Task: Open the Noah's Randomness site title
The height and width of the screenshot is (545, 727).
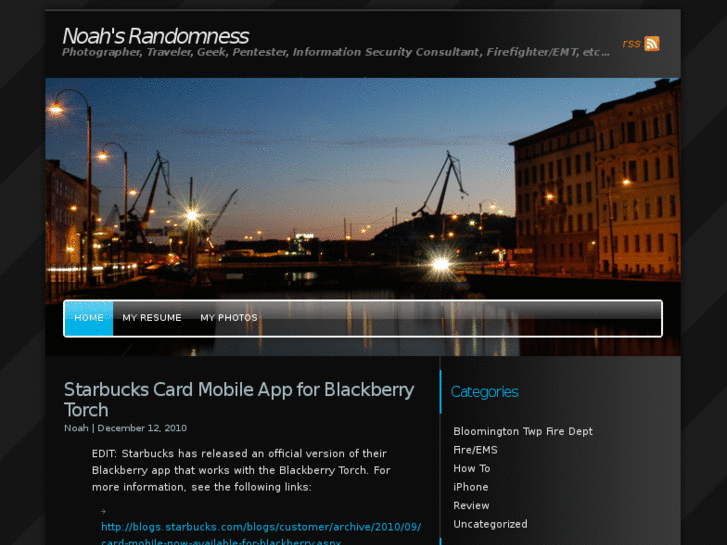Action: 155,36
